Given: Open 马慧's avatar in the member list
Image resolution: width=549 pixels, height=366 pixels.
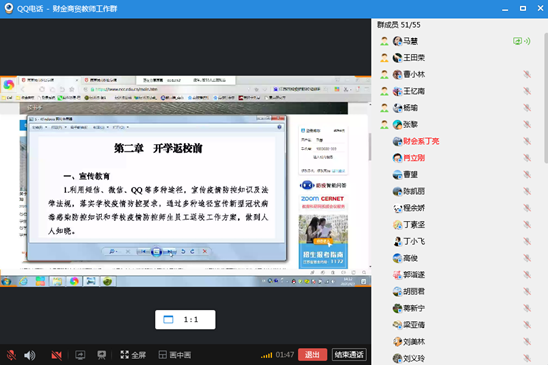Looking at the screenshot, I should click(397, 41).
